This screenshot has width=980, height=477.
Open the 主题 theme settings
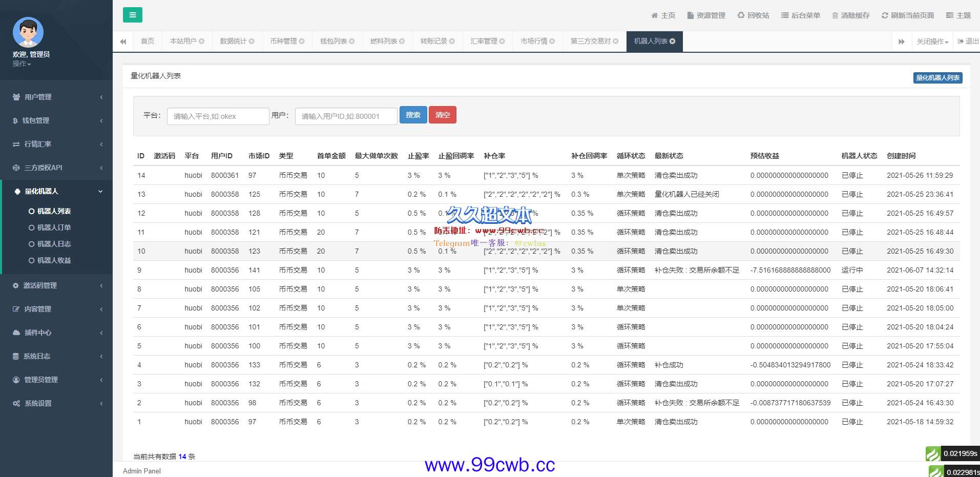tap(958, 15)
